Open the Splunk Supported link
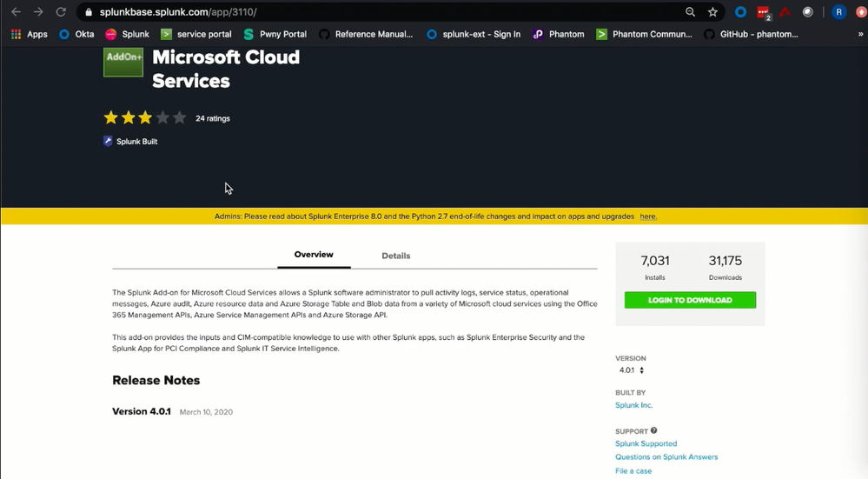This screenshot has width=868, height=479. click(646, 443)
